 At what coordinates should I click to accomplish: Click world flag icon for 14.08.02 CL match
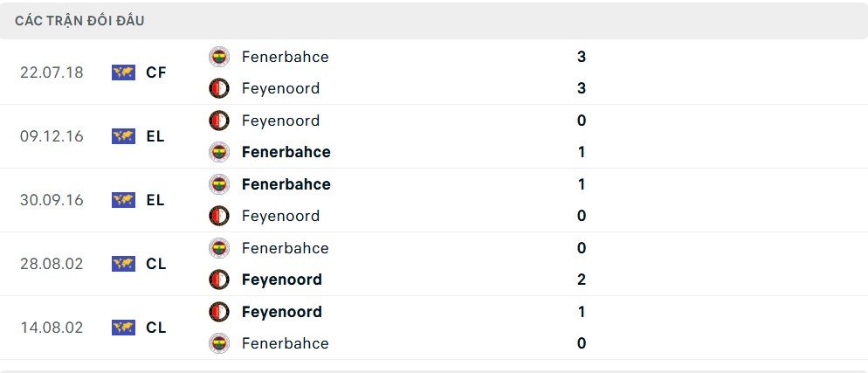pyautogui.click(x=123, y=328)
